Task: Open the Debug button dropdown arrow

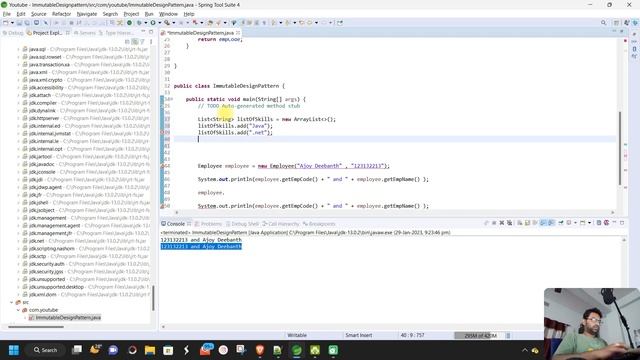Action: pos(145,23)
